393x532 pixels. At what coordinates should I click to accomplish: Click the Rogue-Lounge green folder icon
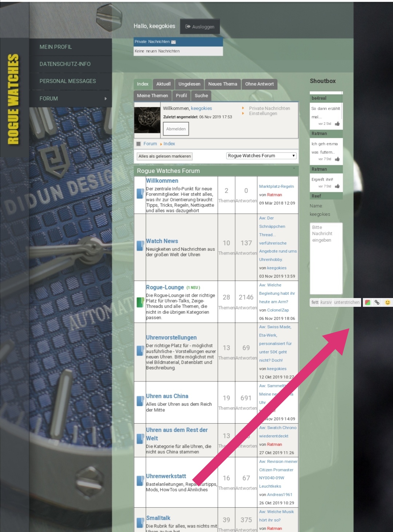(140, 302)
